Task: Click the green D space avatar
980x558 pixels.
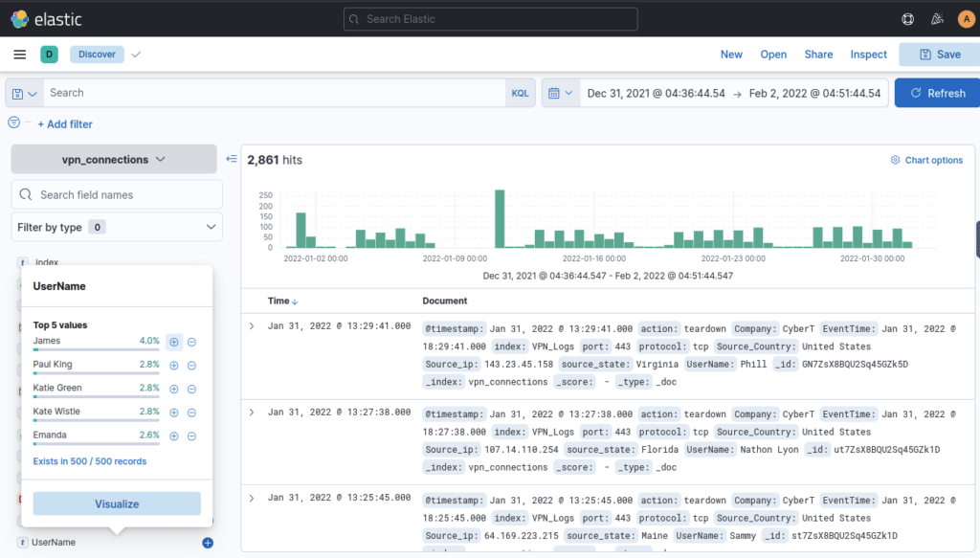Action: pos(49,55)
